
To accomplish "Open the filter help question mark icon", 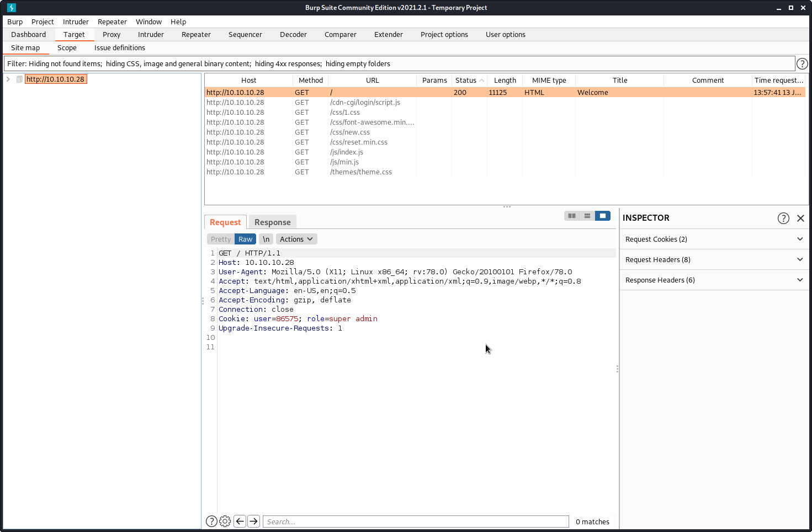I will click(802, 64).
